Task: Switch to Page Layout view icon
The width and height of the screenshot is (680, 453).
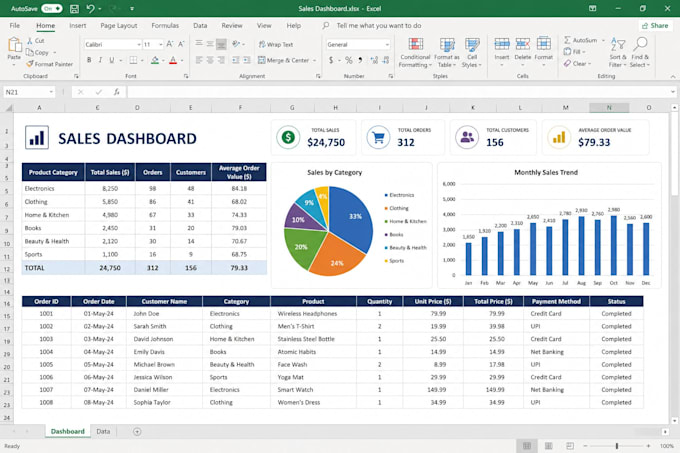Action: (x=548, y=446)
